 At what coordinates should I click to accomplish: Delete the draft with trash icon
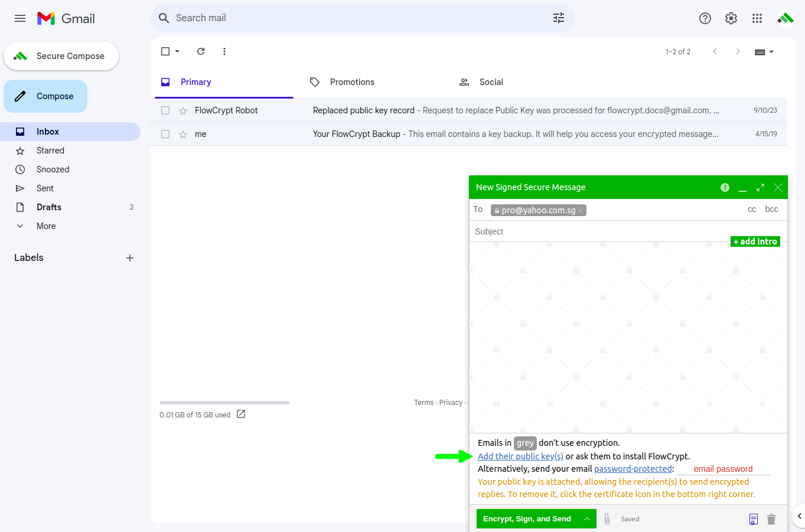pyautogui.click(x=771, y=519)
